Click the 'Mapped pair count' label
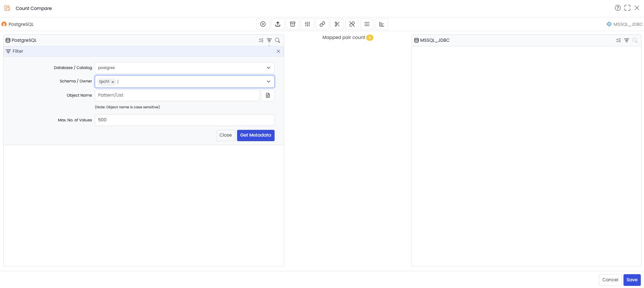The width and height of the screenshot is (644, 288). [344, 38]
